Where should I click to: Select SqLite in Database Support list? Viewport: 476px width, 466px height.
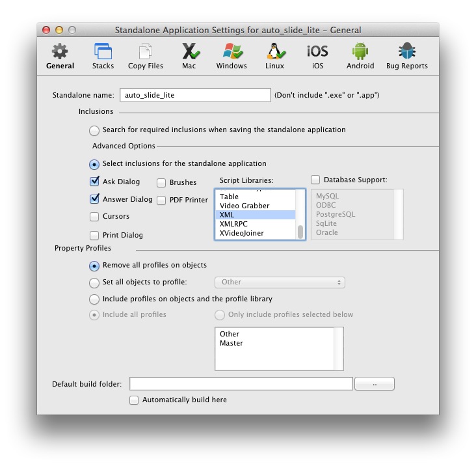326,223
